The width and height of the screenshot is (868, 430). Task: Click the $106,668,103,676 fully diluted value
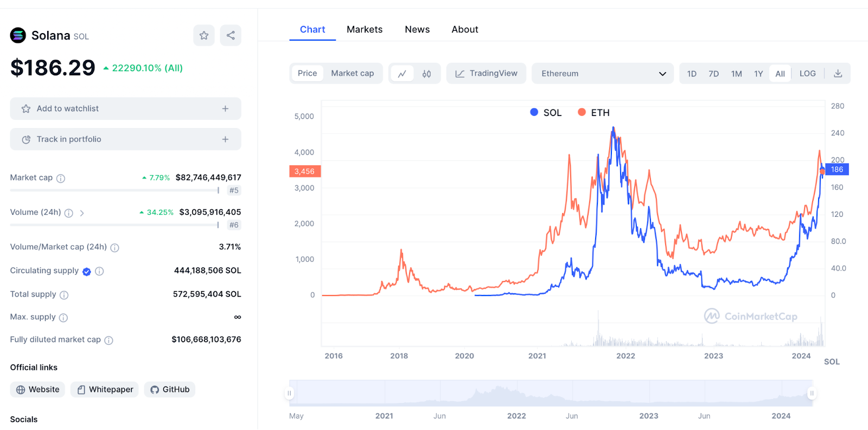[x=206, y=339]
